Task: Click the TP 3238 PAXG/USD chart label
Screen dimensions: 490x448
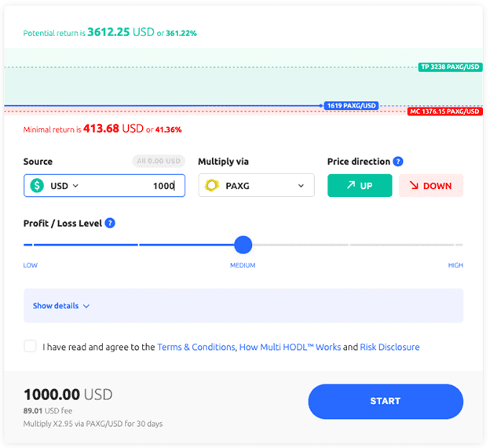Action: pos(450,67)
